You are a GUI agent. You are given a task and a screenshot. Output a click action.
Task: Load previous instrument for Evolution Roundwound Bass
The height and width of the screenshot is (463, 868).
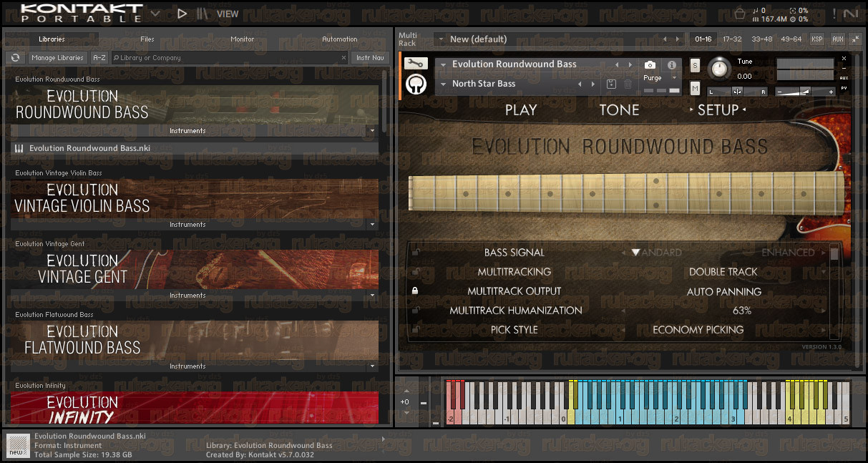pos(616,64)
